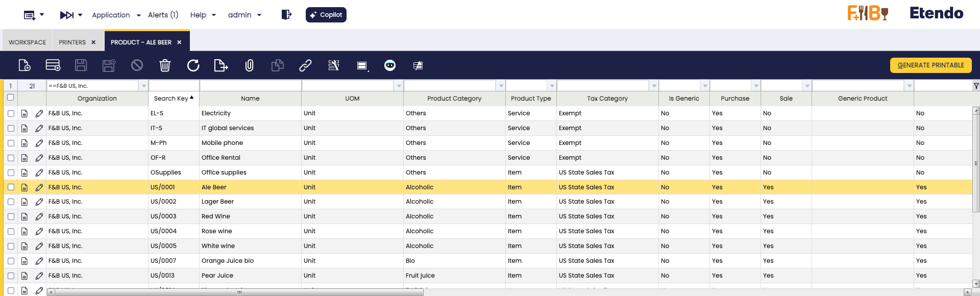Click the new document toolbar icon
The width and height of the screenshot is (980, 296).
click(x=24, y=65)
